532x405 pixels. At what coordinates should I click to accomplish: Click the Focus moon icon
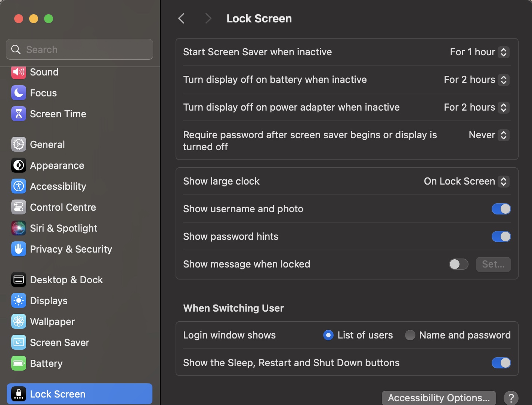coord(19,93)
